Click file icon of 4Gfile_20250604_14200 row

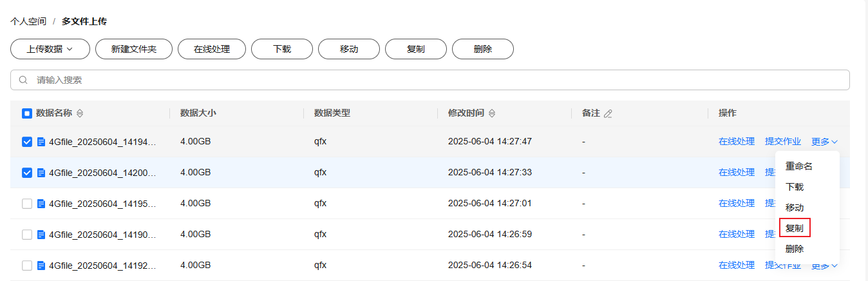(x=41, y=173)
